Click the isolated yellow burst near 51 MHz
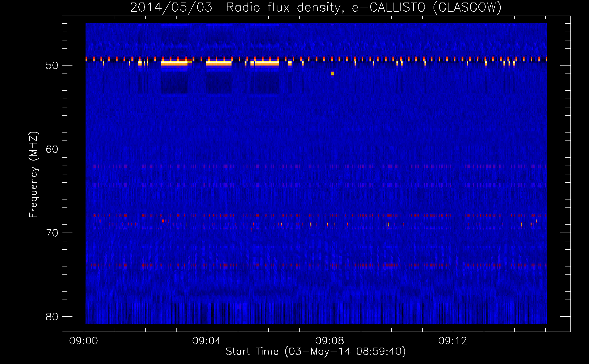The height and width of the screenshot is (364, 589). point(332,74)
